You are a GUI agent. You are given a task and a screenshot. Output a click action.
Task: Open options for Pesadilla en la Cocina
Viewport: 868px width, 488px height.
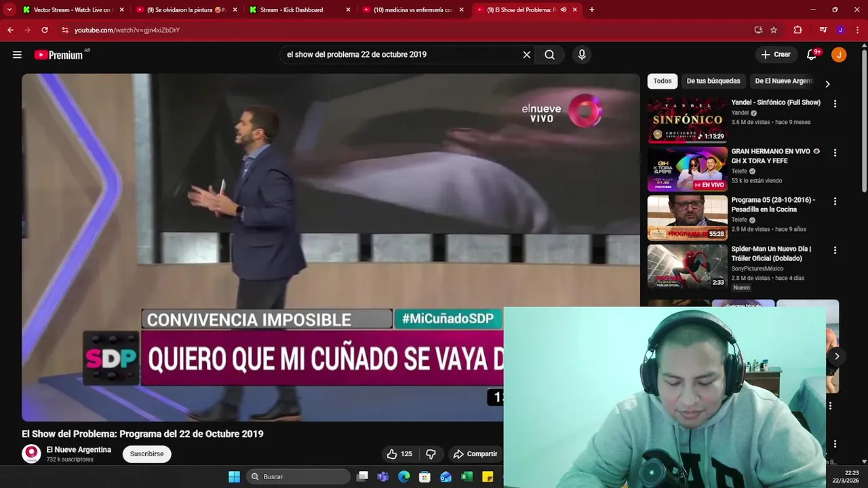pos(835,201)
